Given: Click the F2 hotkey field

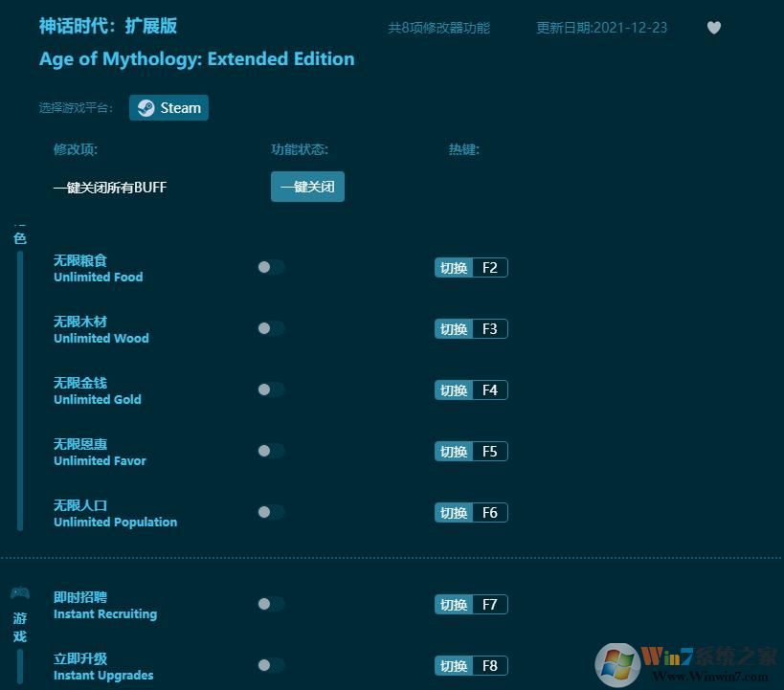Looking at the screenshot, I should tap(490, 268).
